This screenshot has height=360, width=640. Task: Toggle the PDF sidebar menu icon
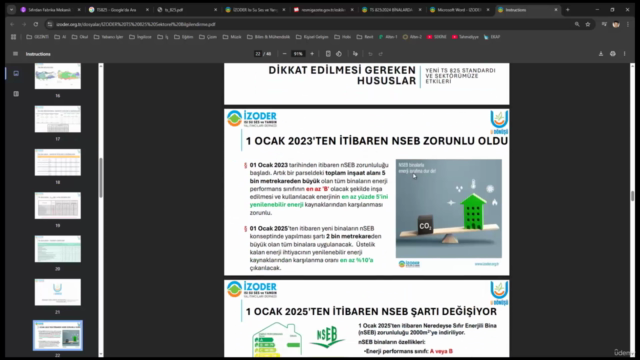point(16,54)
